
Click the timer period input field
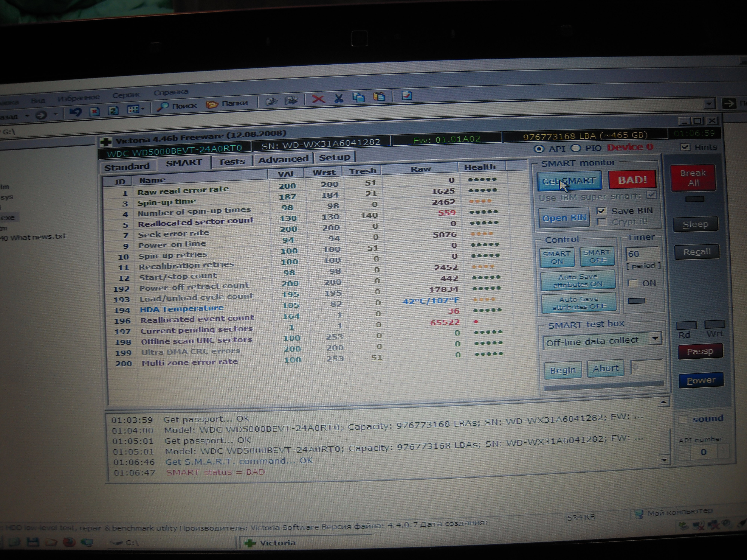click(x=642, y=253)
